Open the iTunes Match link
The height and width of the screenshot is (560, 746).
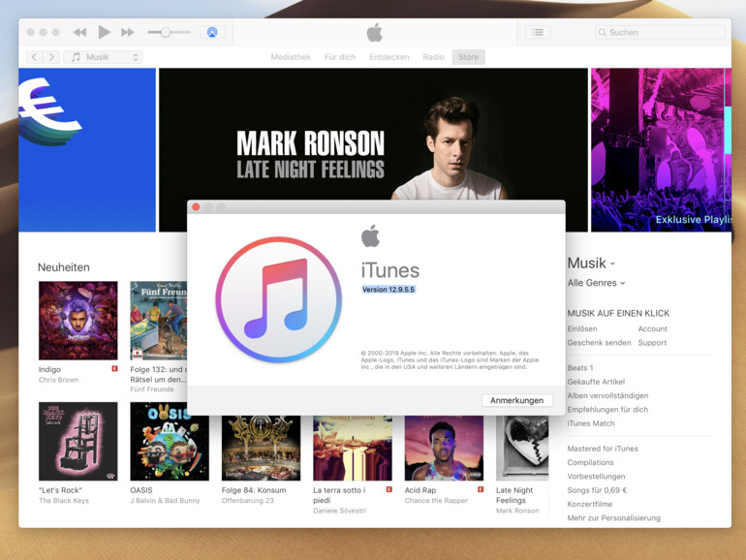tap(591, 423)
